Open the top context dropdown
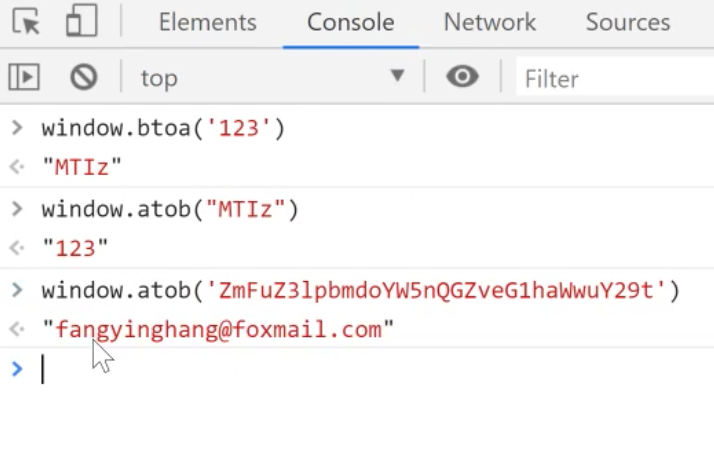The image size is (714, 468). [273, 77]
